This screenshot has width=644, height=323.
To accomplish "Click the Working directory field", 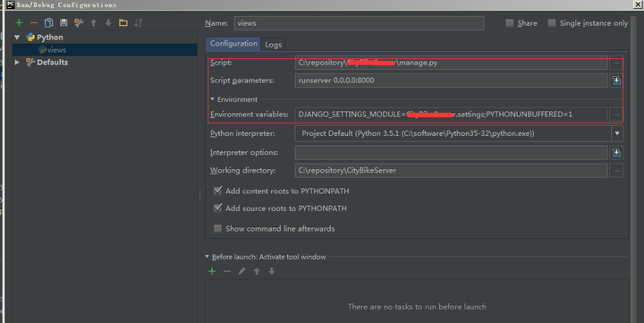I will pyautogui.click(x=451, y=171).
